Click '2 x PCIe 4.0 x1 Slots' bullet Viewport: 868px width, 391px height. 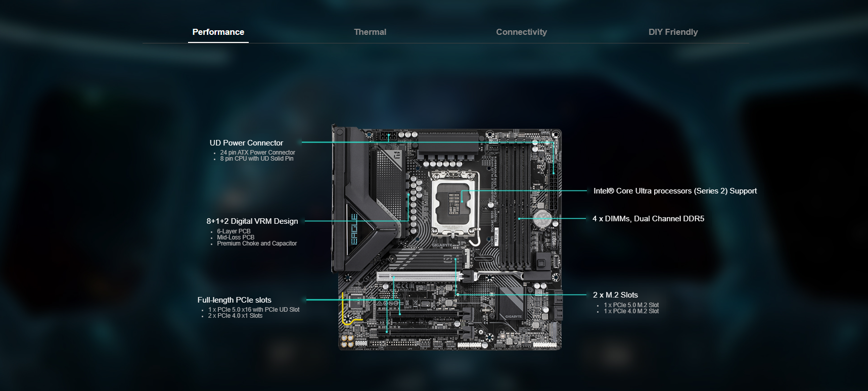pyautogui.click(x=235, y=316)
